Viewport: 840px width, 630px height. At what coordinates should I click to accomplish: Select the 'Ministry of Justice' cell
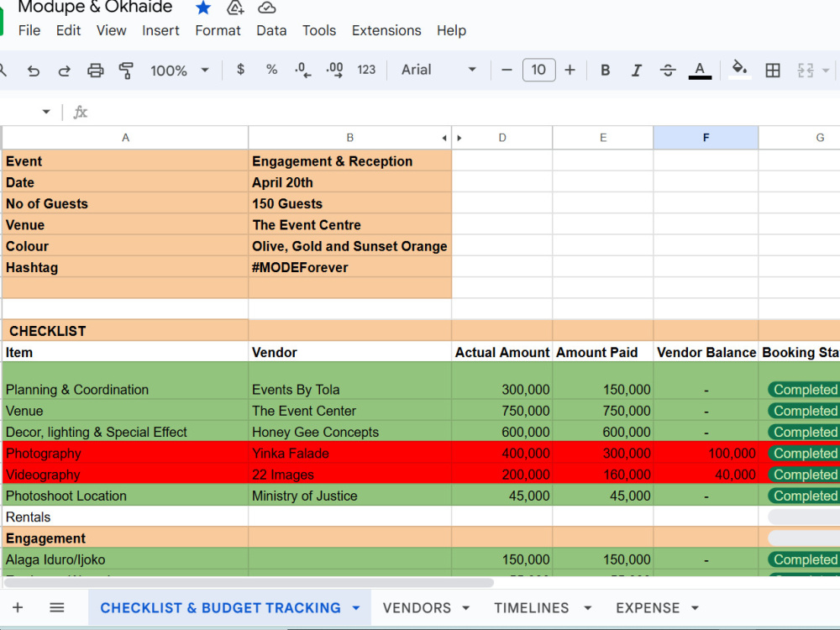click(349, 496)
